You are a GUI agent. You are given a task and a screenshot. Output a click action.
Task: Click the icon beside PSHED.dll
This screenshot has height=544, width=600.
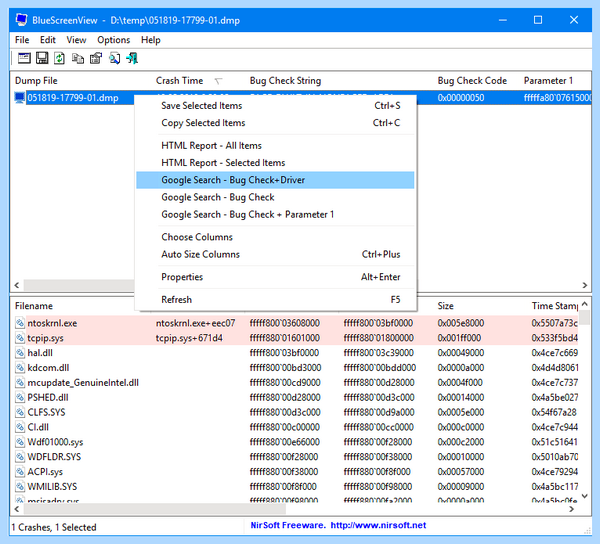pos(20,397)
